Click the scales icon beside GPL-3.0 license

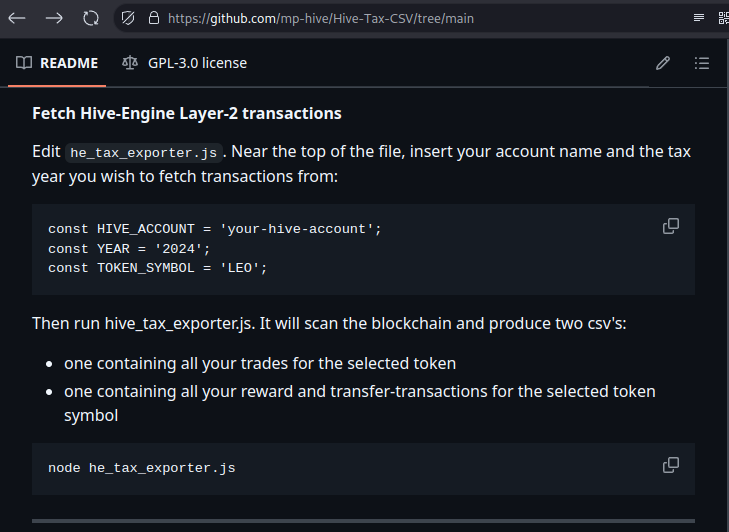(x=130, y=63)
